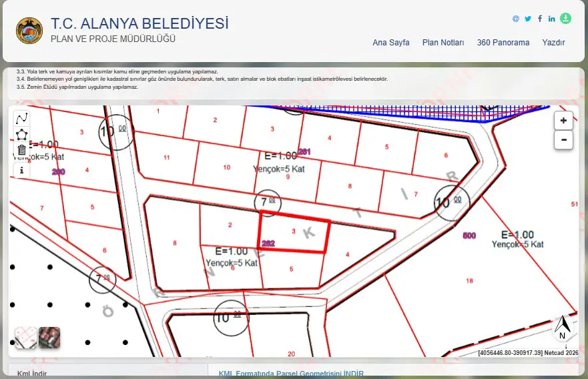Click the KML Formatında Parsel Geometrisini İNDİR link

click(x=291, y=374)
